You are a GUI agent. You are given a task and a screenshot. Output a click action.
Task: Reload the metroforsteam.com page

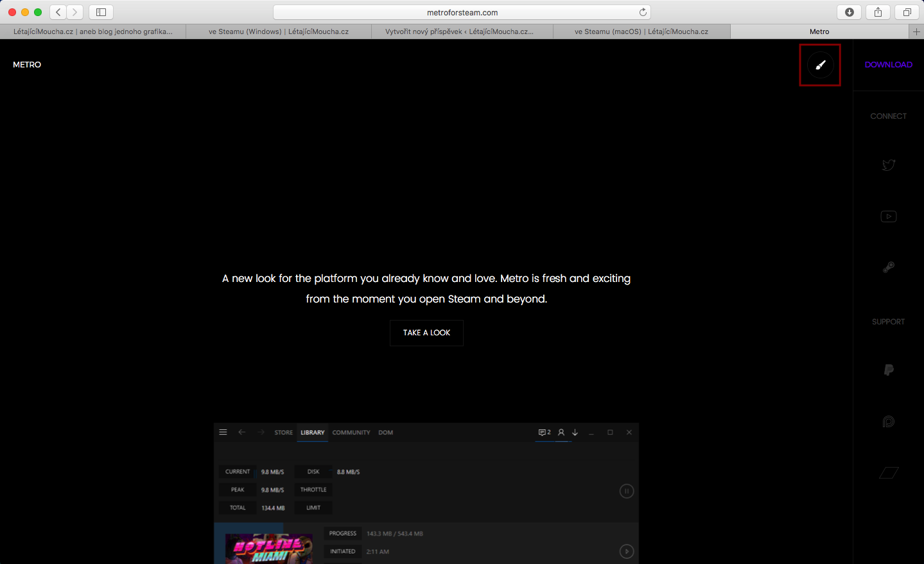[643, 12]
